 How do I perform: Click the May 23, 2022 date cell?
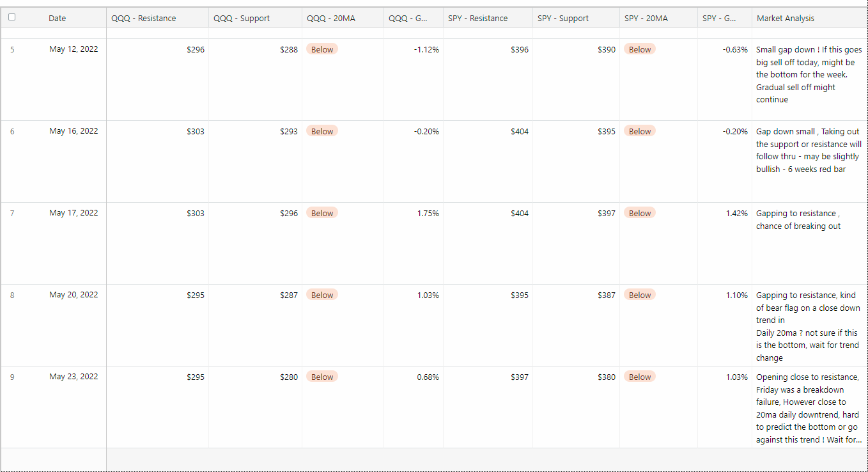coord(74,377)
